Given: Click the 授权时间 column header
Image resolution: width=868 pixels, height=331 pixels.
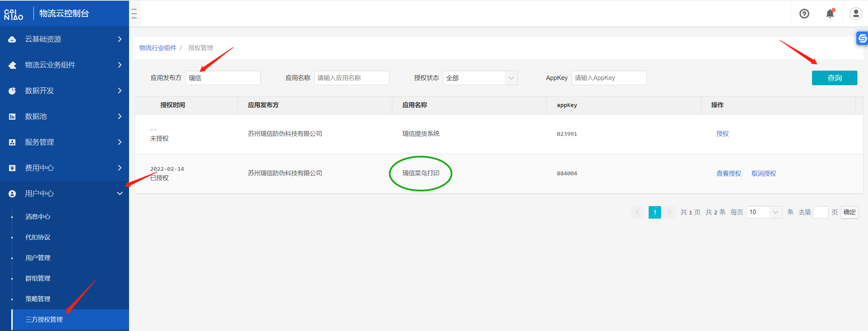Looking at the screenshot, I should tap(173, 105).
